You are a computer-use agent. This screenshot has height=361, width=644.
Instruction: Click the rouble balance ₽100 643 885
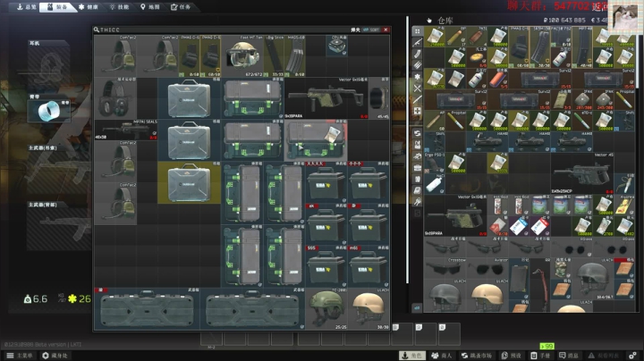point(564,20)
